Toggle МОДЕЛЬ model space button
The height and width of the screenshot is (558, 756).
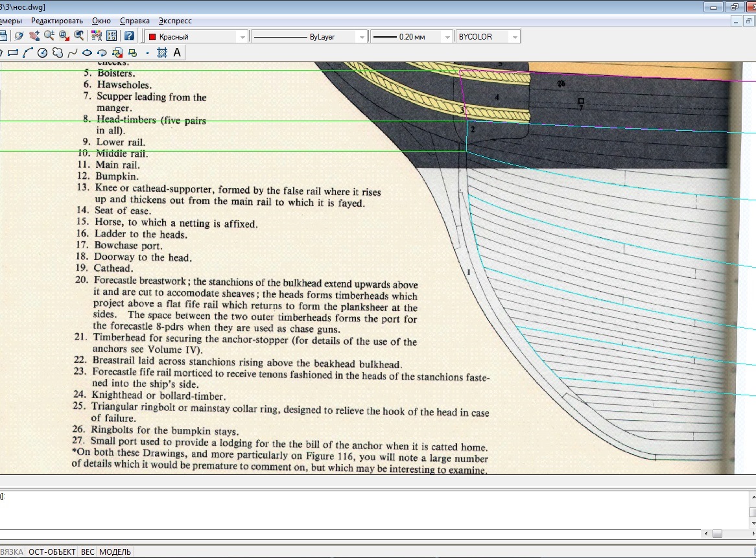[x=115, y=552]
